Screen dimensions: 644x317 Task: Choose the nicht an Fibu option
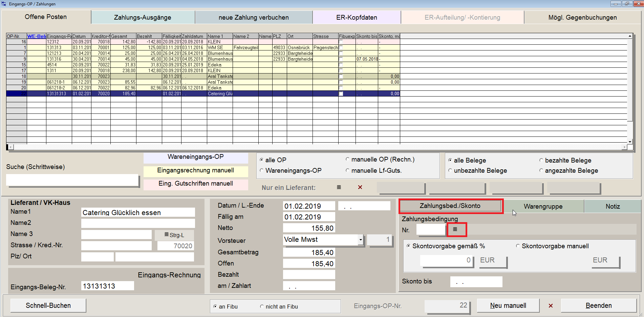262,307
